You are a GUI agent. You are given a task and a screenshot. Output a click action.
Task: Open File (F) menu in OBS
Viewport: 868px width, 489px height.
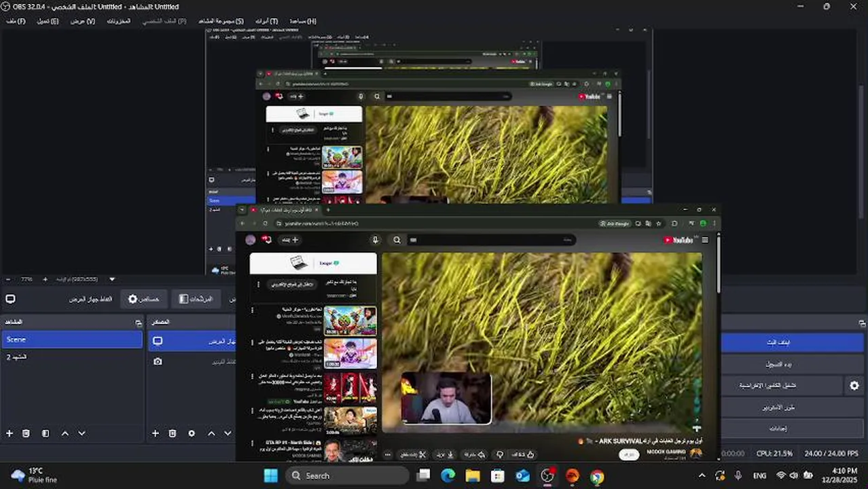click(16, 21)
